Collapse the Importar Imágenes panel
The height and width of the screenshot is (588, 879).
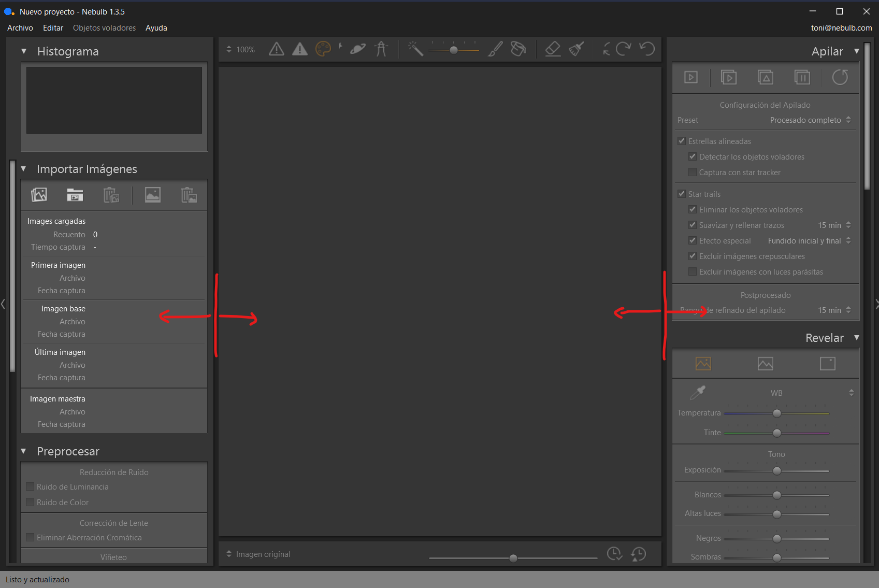[x=23, y=168]
